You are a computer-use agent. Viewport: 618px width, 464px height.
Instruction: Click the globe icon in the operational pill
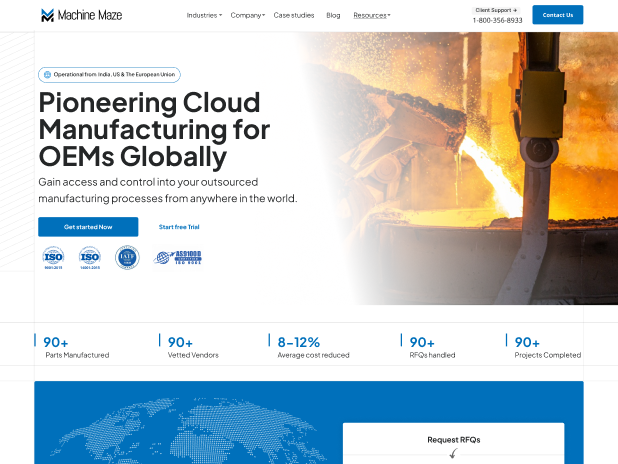[x=47, y=75]
